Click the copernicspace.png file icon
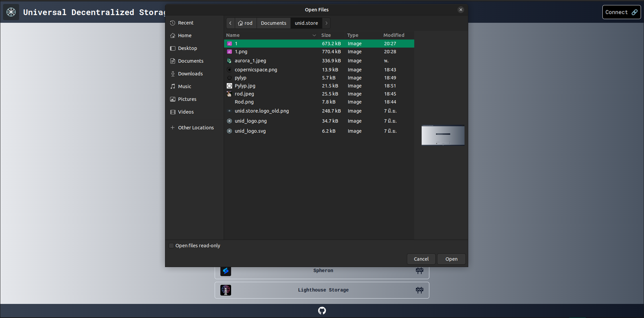644x318 pixels. [229, 70]
